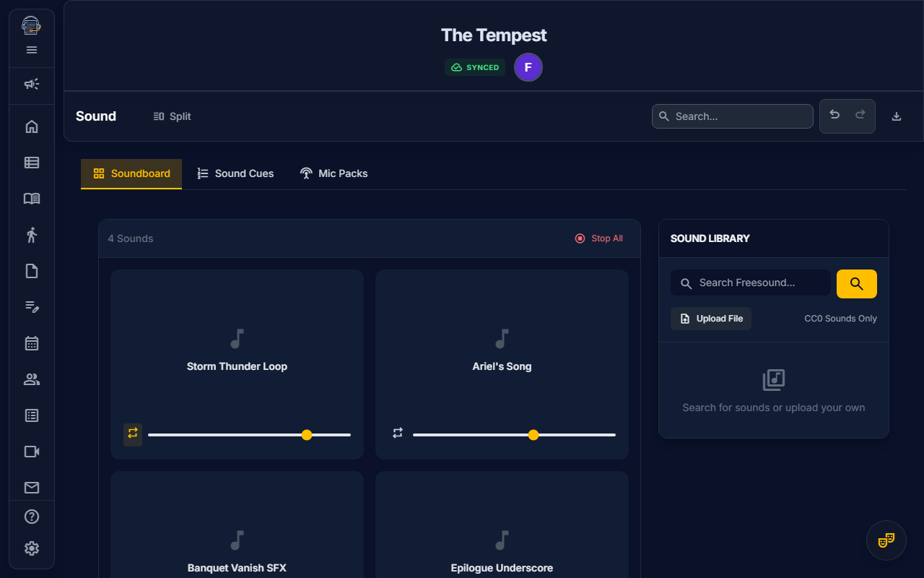Enable looping on Ariel's Song
Image resolution: width=924 pixels, height=578 pixels.
397,433
